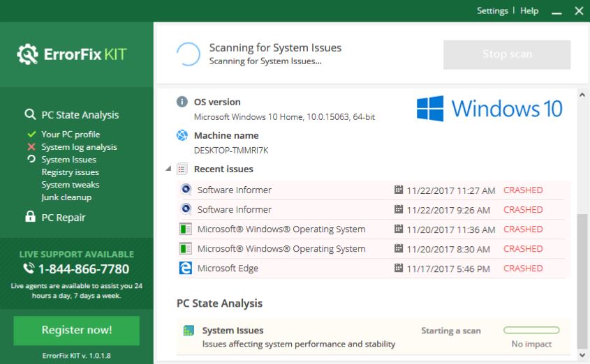
Task: Select Registry issues in the sidebar
Action: 70,172
